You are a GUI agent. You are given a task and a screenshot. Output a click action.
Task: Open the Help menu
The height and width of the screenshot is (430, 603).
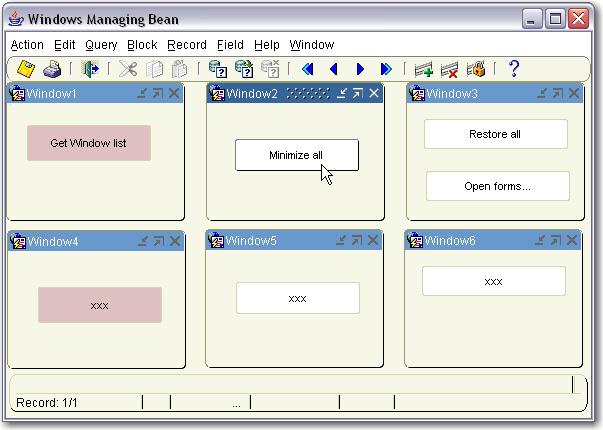[267, 45]
